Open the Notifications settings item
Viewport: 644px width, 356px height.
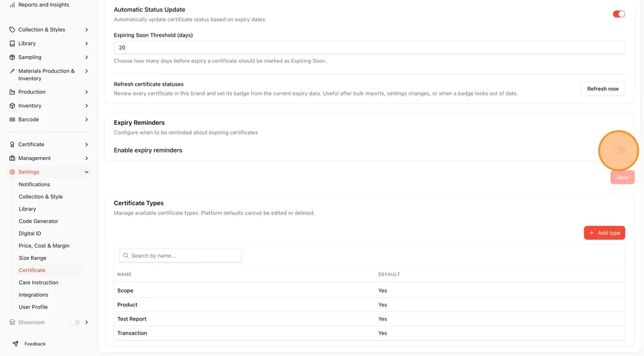pos(34,185)
